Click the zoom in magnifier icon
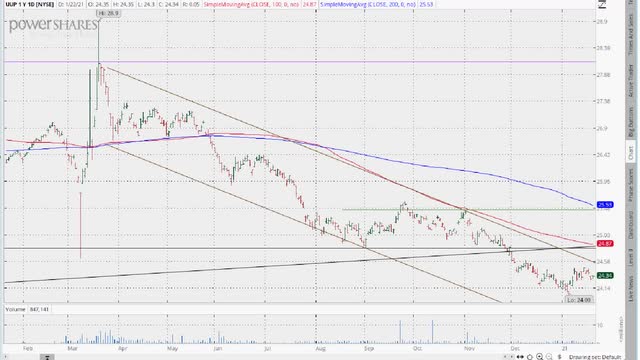Viewport: 640px width, 360px height. (540, 357)
